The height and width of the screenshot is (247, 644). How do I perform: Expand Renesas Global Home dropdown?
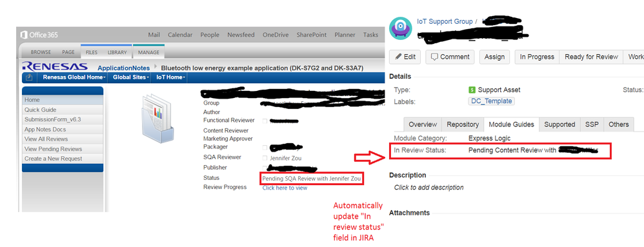tap(74, 77)
